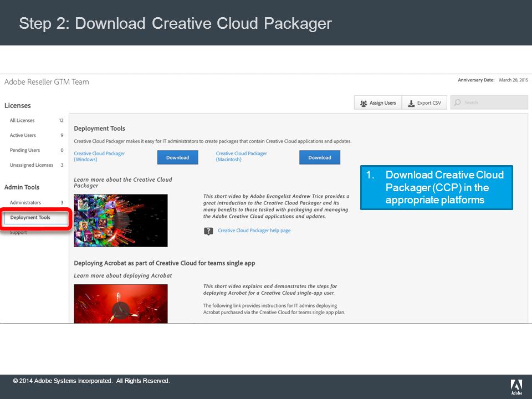The width and height of the screenshot is (532, 399).
Task: Download Creative Cloud Packager for Windows
Action: [177, 157]
